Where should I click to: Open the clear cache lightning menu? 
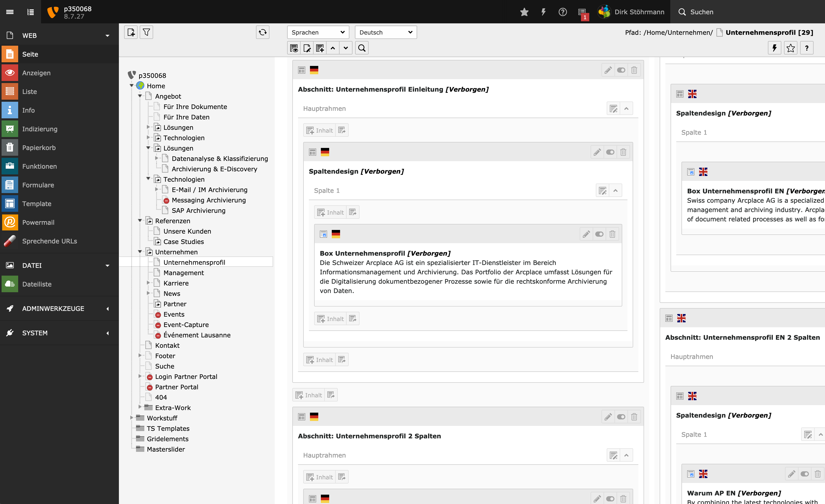[x=543, y=12]
